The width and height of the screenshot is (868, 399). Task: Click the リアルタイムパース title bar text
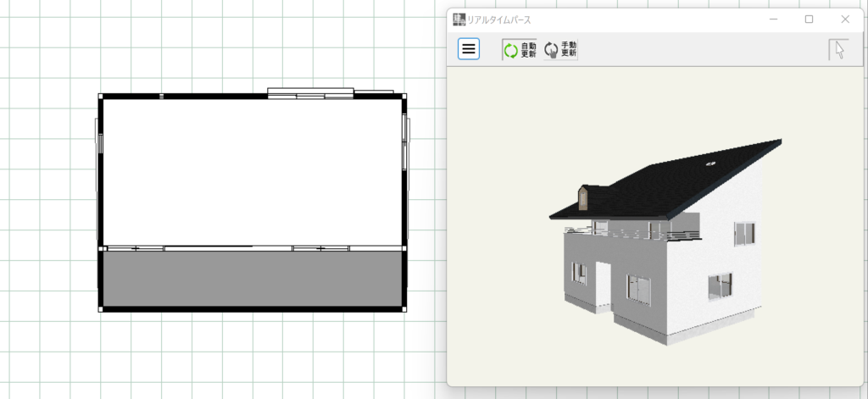coord(500,19)
